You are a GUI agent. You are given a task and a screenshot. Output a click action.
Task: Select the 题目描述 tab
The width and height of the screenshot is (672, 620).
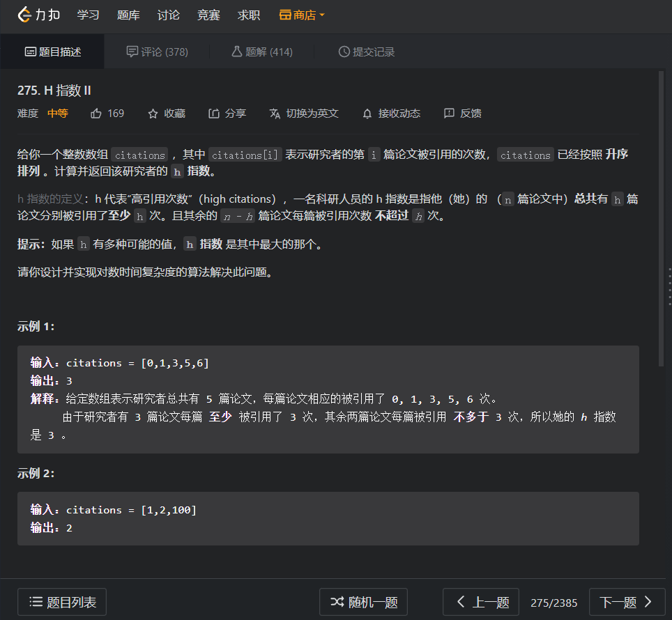52,52
